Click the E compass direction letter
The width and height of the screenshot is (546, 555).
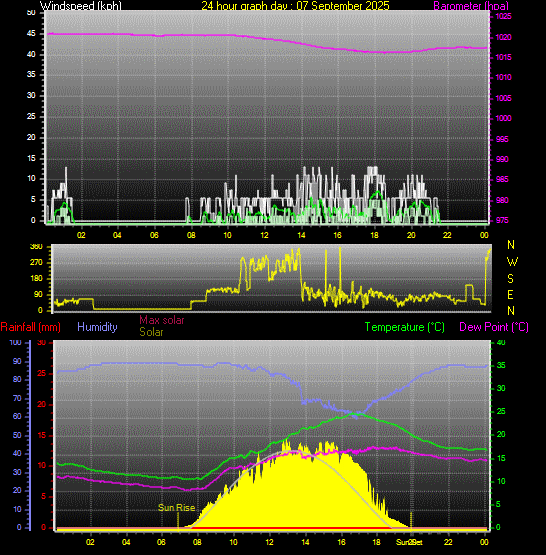point(510,294)
